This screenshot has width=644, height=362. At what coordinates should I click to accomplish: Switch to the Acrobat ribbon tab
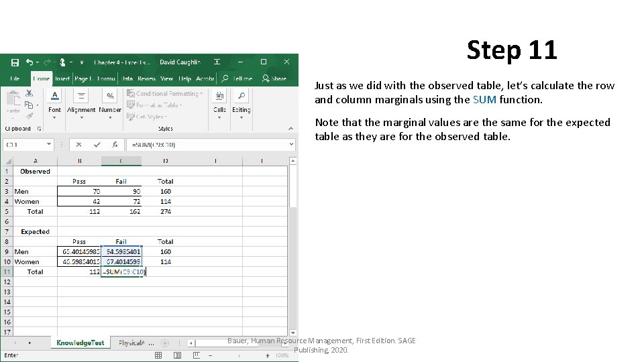click(205, 78)
